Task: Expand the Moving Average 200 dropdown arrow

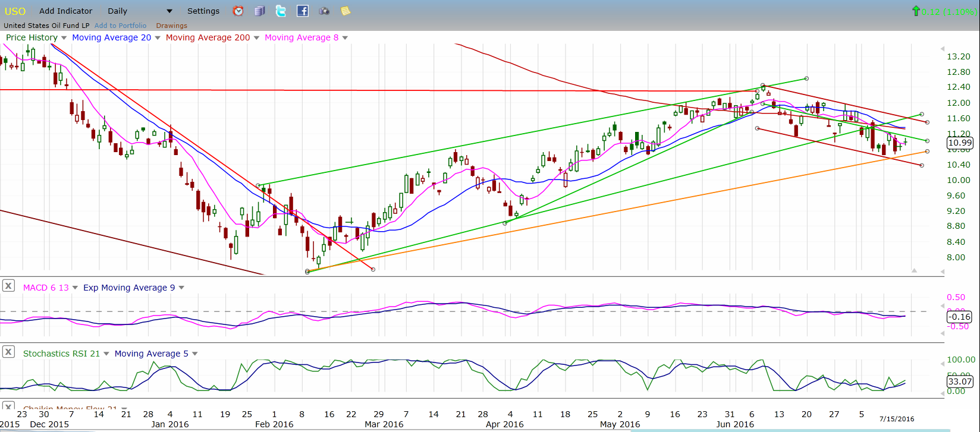Action: click(256, 38)
